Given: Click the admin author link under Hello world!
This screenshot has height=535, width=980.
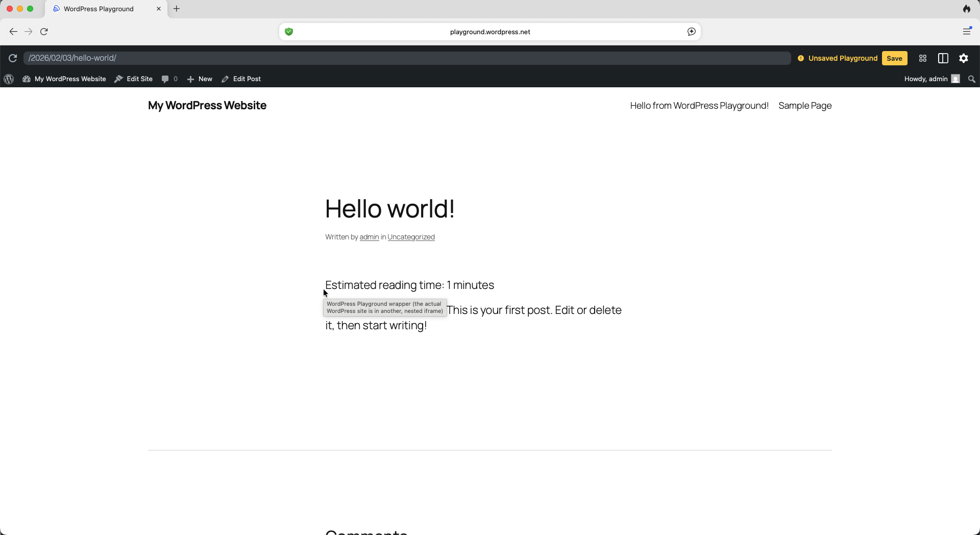Looking at the screenshot, I should pos(369,237).
